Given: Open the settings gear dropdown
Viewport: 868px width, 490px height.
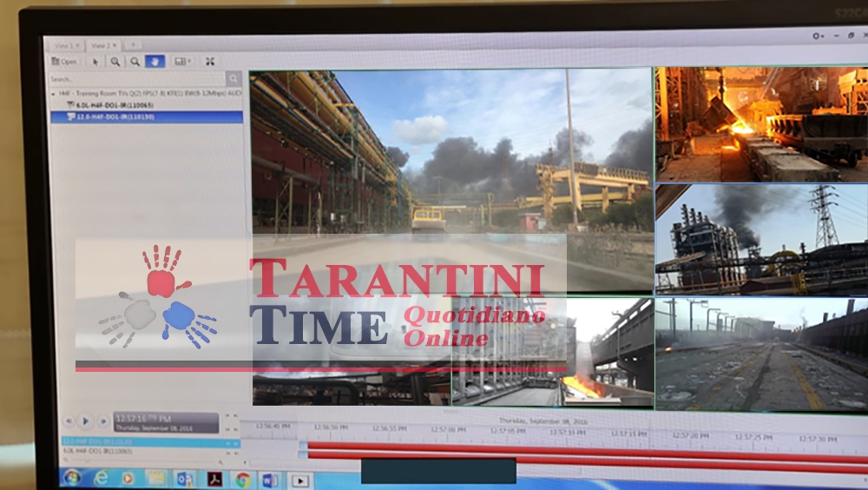Looking at the screenshot, I should pyautogui.click(x=818, y=36).
